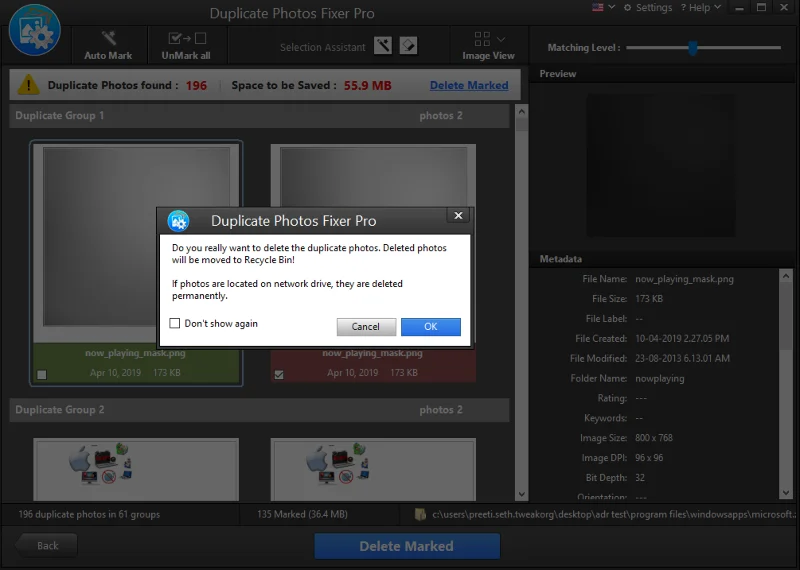Screen dimensions: 800x570
Task: Uncheck the marked now_playing_mask.png checkbox in red panel
Action: [x=279, y=375]
